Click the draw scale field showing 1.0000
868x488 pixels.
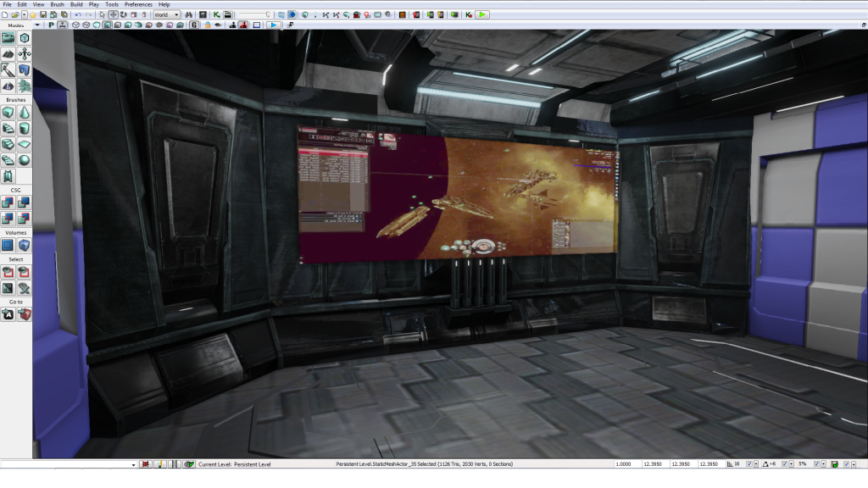coord(628,464)
